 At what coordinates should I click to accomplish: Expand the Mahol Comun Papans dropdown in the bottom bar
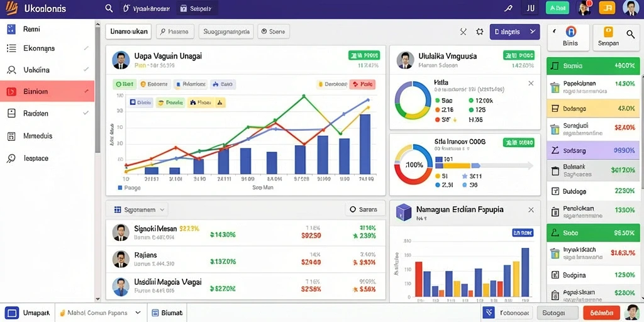coord(101,313)
